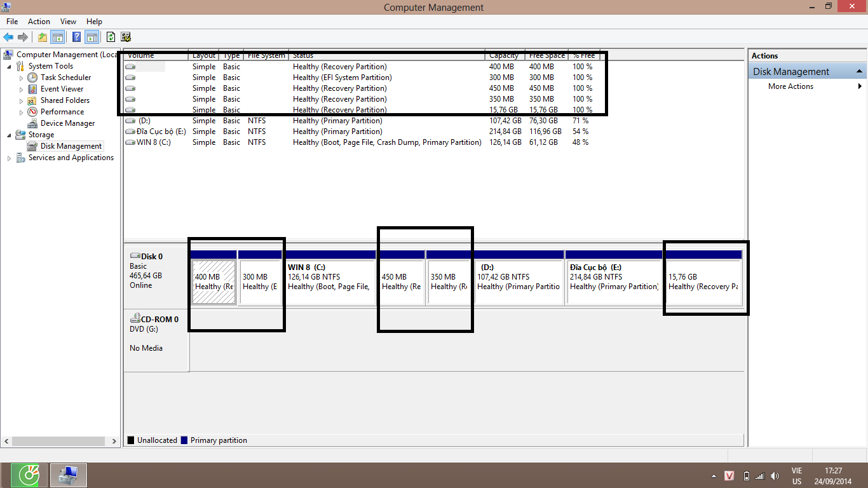
Task: Click the Back arrow toolbar icon
Action: coord(8,37)
